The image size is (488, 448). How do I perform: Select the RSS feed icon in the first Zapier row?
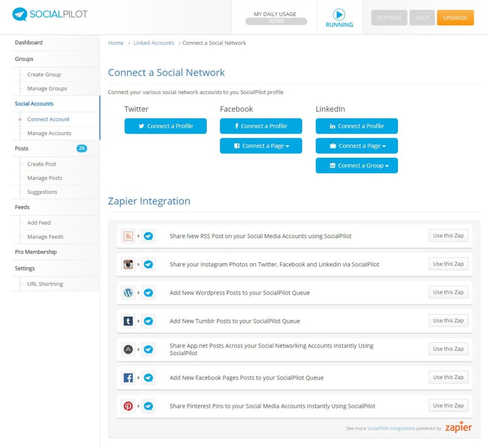tap(127, 235)
